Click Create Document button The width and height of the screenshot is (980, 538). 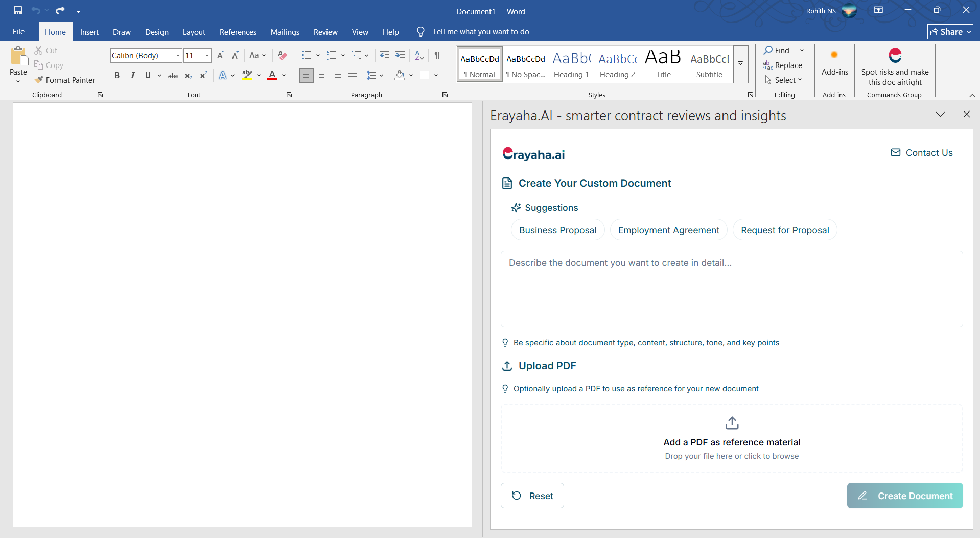(905, 496)
